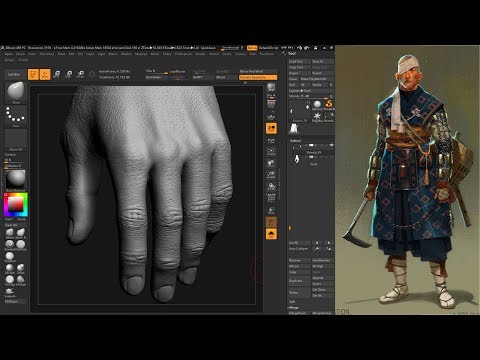The width and height of the screenshot is (480, 360).
Task: Open the Color menu
Action: pos(32,54)
